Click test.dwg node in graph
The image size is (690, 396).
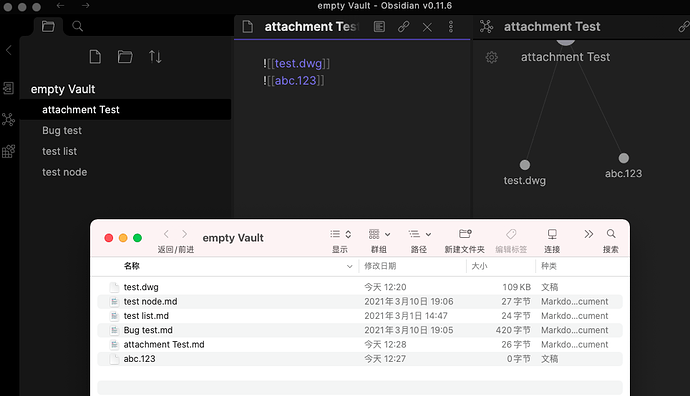click(525, 165)
